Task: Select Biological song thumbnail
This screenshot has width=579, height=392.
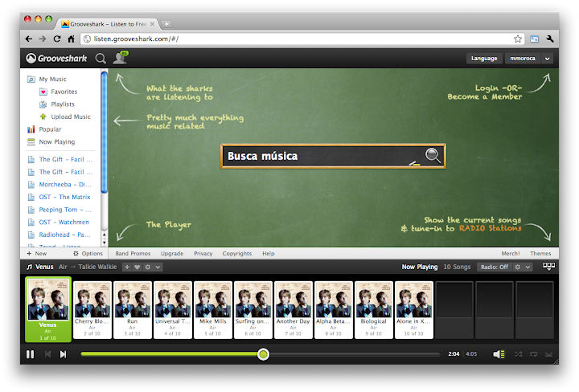Action: 374,310
